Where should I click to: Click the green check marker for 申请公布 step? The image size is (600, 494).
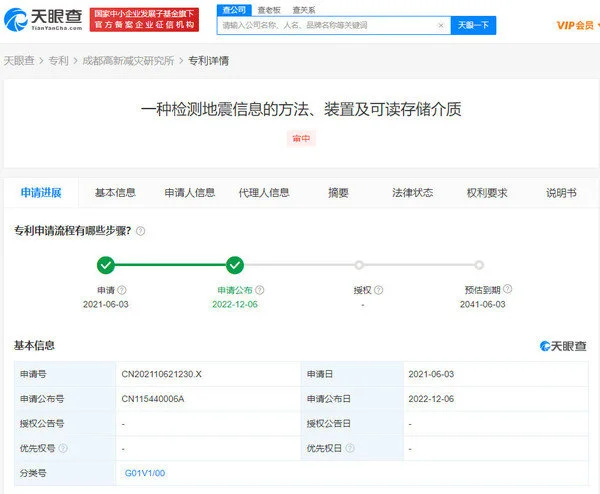tap(235, 265)
